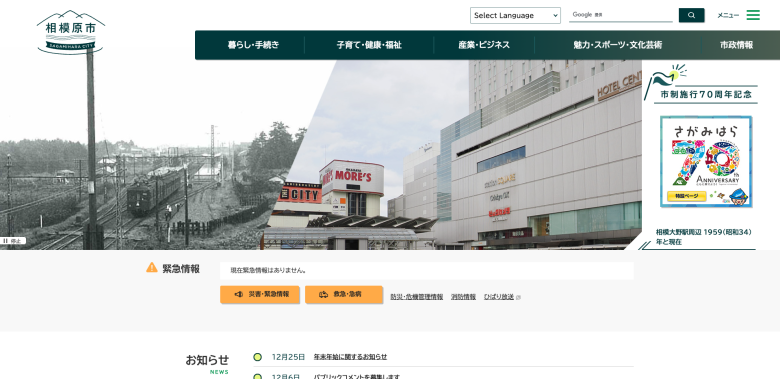Click the 現在緊急情報はありません text
Viewport: 780px width, 379px height.
click(x=269, y=271)
